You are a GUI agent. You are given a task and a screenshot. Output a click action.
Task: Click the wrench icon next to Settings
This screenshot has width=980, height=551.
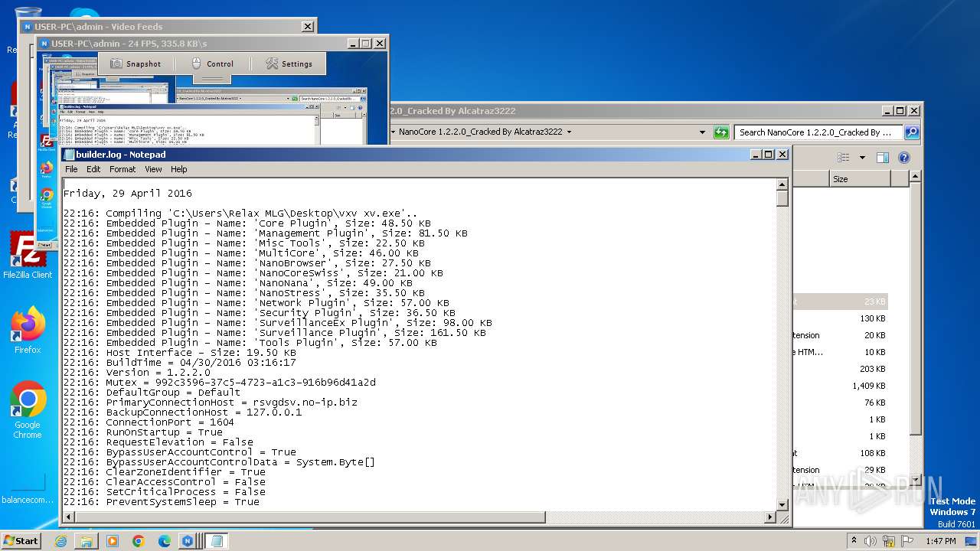click(272, 64)
